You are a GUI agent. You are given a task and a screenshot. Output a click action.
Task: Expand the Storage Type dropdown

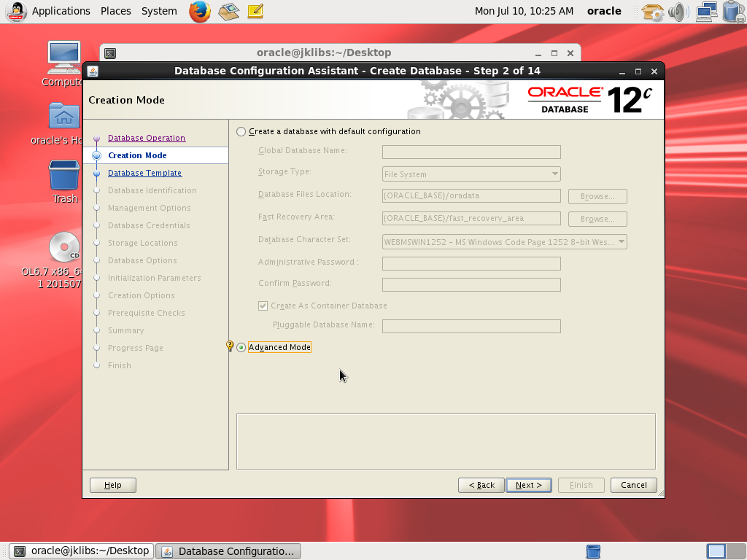[x=471, y=174]
